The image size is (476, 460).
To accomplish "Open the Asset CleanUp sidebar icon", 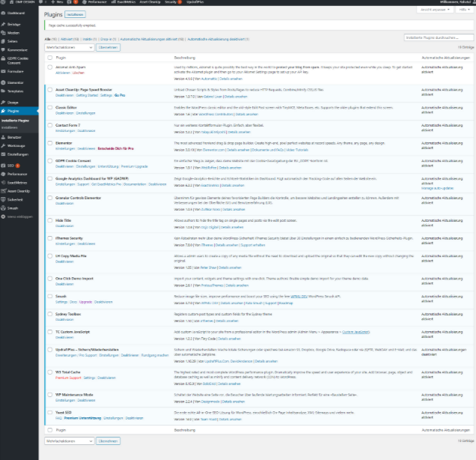I will pos(3,191).
